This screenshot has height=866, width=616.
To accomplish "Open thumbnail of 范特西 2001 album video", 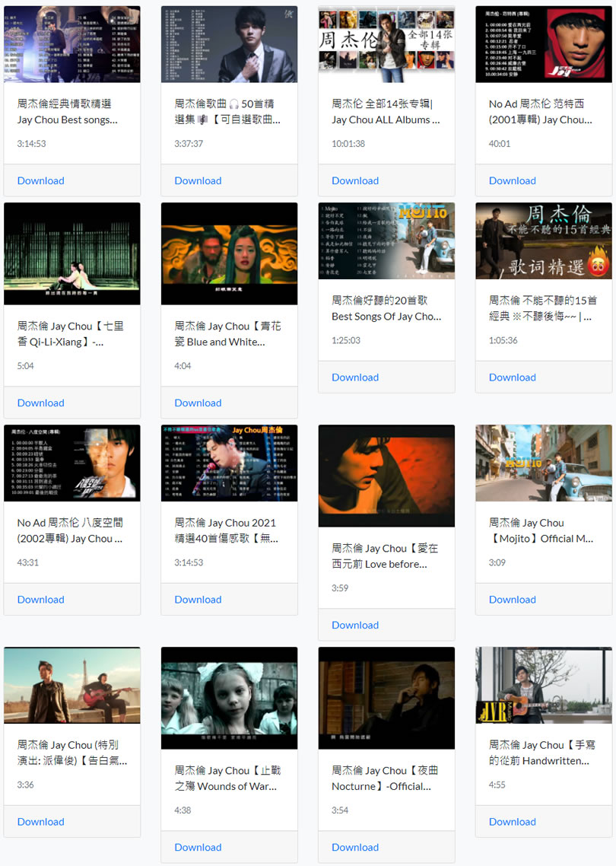I will [544, 44].
